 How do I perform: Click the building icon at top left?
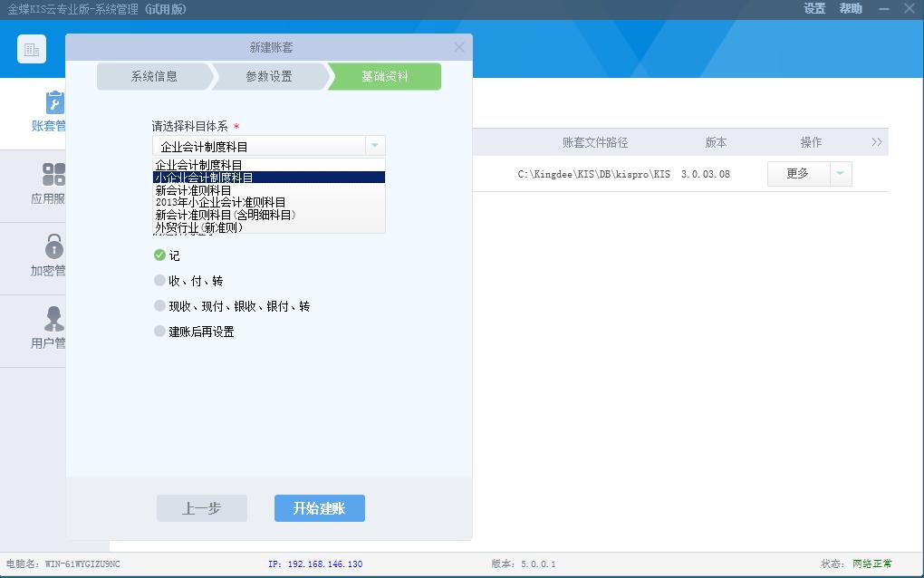coord(32,49)
